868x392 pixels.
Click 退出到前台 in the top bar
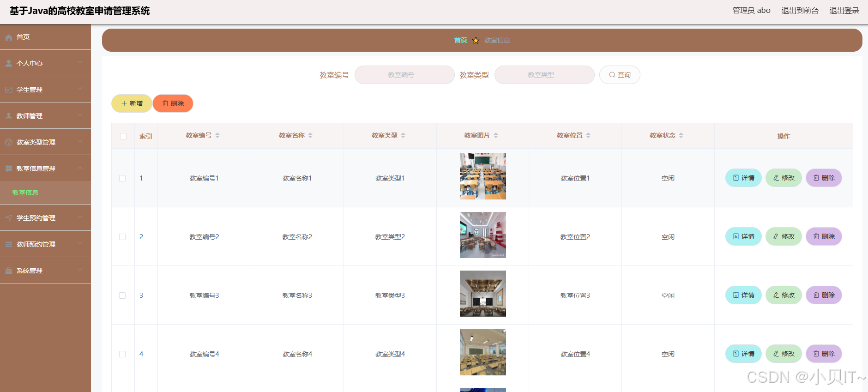tap(800, 11)
